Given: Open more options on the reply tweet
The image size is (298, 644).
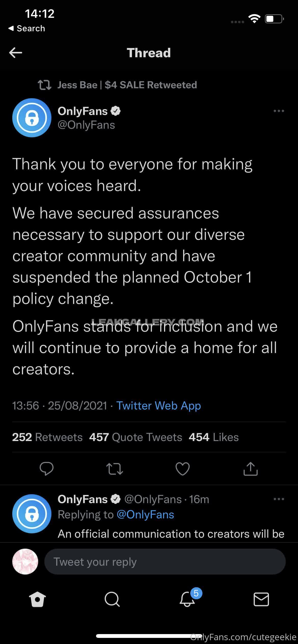Looking at the screenshot, I should (x=279, y=499).
